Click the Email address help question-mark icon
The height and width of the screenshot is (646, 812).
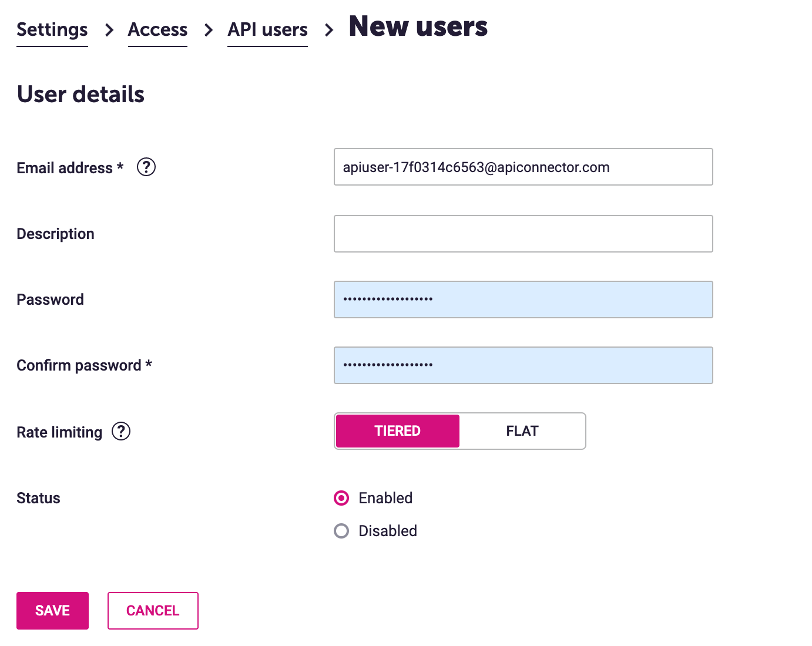pos(146,167)
